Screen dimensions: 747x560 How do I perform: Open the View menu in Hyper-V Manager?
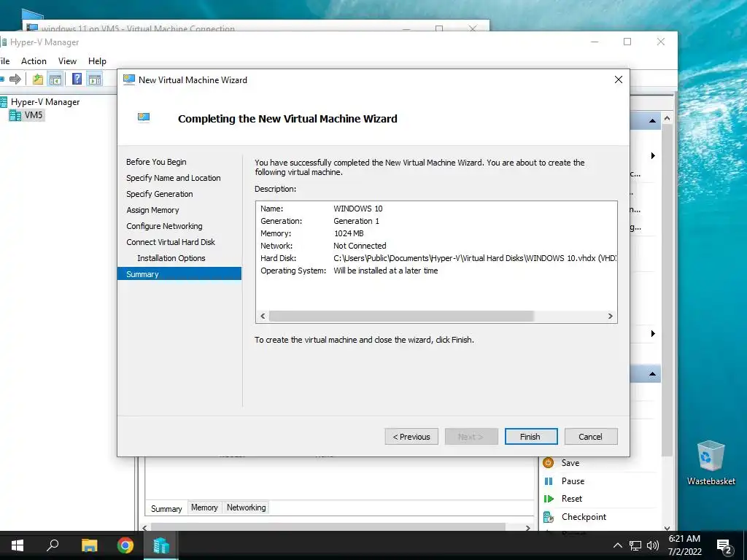pyautogui.click(x=67, y=61)
